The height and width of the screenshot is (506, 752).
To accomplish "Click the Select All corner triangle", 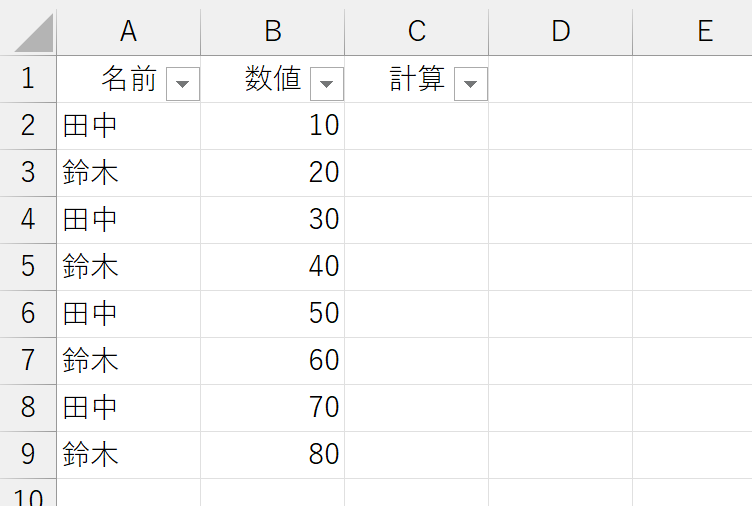I will pos(33,33).
